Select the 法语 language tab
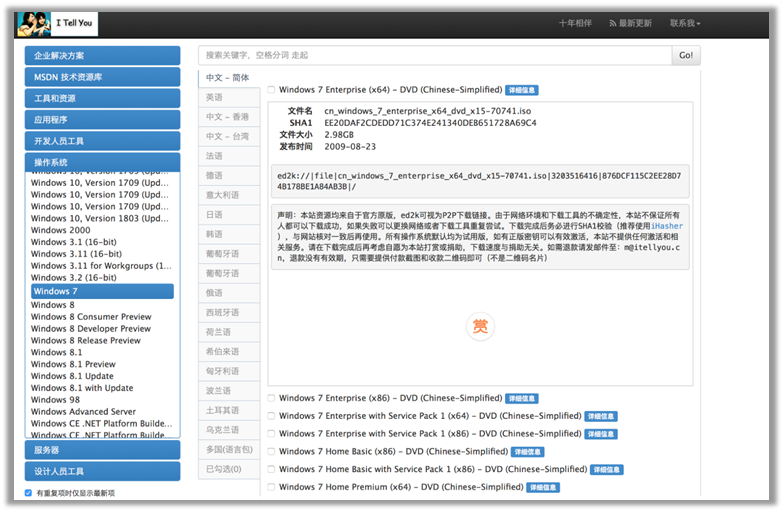Viewport: 784px width, 512px height. 229,156
